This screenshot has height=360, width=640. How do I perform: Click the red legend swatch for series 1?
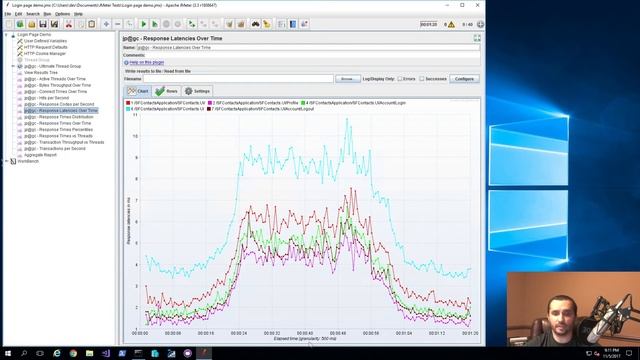[x=128, y=103]
